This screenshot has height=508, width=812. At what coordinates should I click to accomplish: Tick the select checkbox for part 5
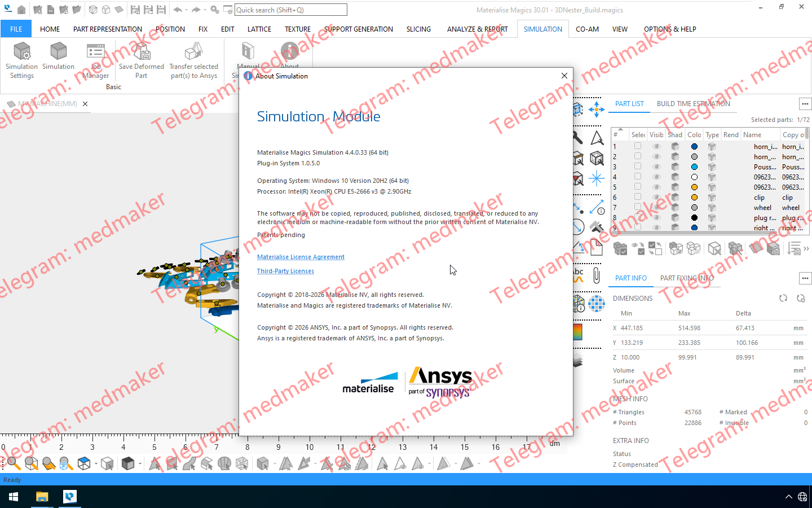pyautogui.click(x=638, y=187)
